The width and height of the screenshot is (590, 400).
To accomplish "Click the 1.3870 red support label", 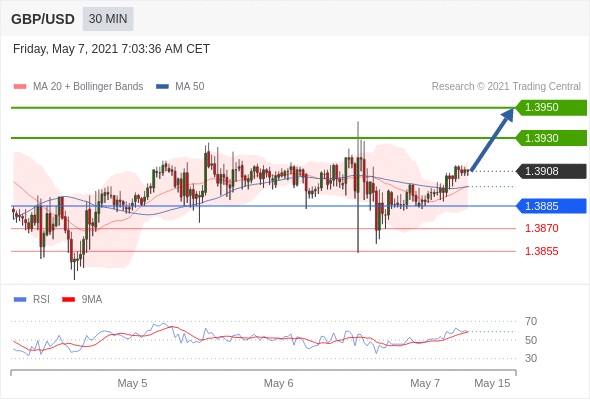I will (x=541, y=228).
